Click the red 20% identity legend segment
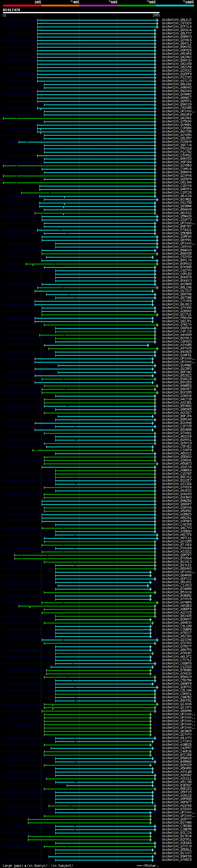197x868 pixels. tap(22, 6)
